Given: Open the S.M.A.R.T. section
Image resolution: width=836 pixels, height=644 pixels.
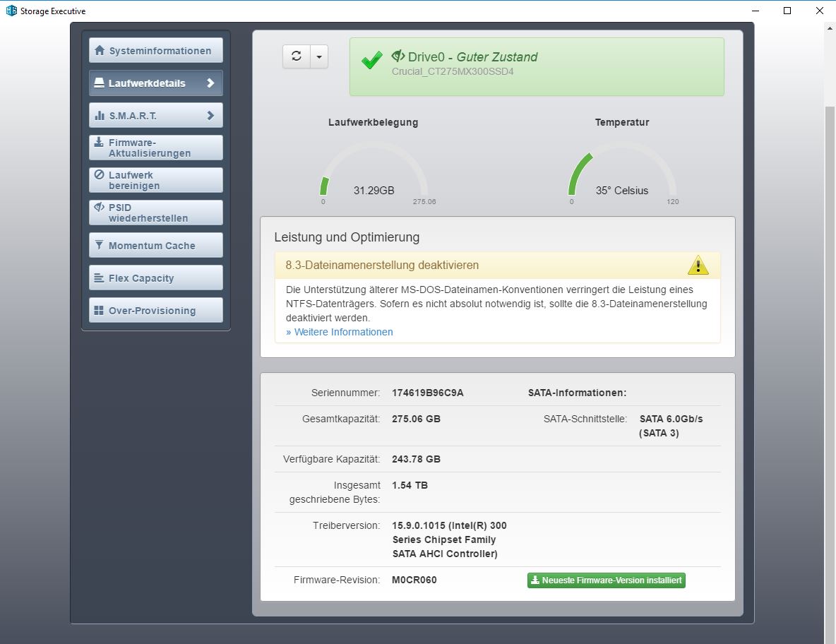Looking at the screenshot, I should [155, 116].
